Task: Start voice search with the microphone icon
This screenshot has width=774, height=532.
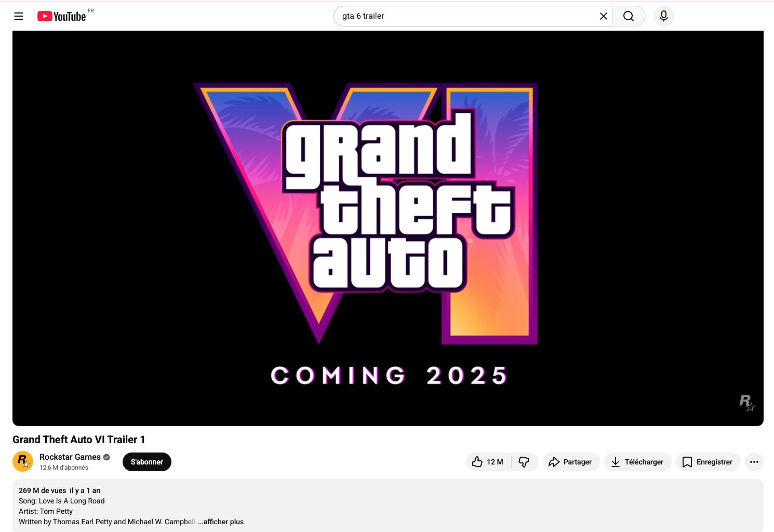Action: point(663,16)
